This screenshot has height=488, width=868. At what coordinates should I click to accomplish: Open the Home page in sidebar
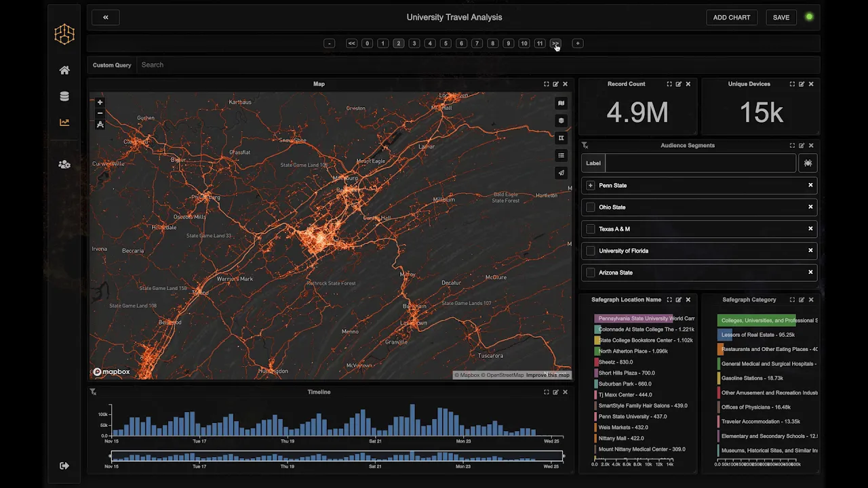tap(64, 70)
